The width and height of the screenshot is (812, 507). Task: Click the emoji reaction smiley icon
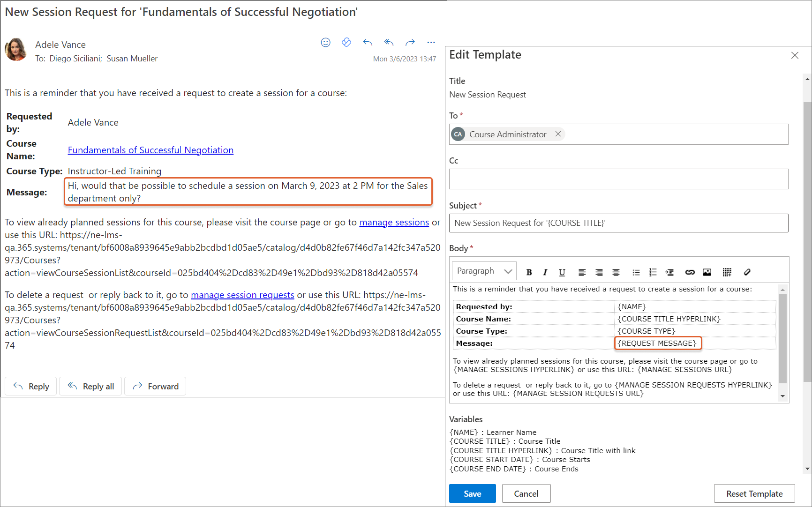[325, 43]
